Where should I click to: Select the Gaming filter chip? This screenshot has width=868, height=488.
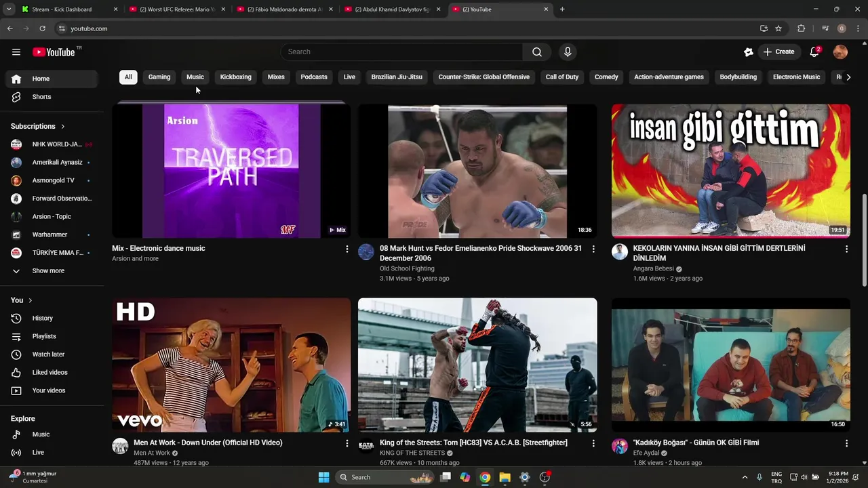(x=159, y=77)
